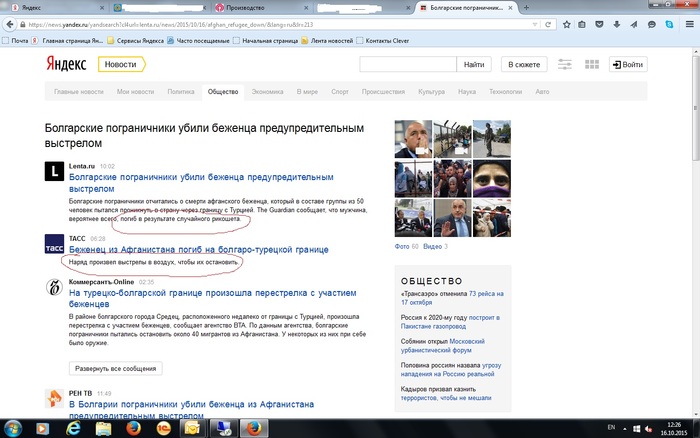Click the browser address bar URL
The width and height of the screenshot is (700, 438).
[277, 25]
